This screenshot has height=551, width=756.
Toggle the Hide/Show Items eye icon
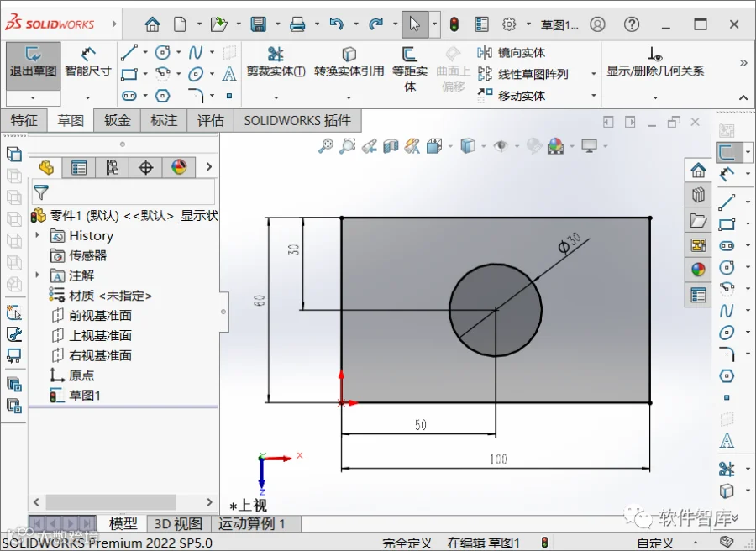click(501, 145)
